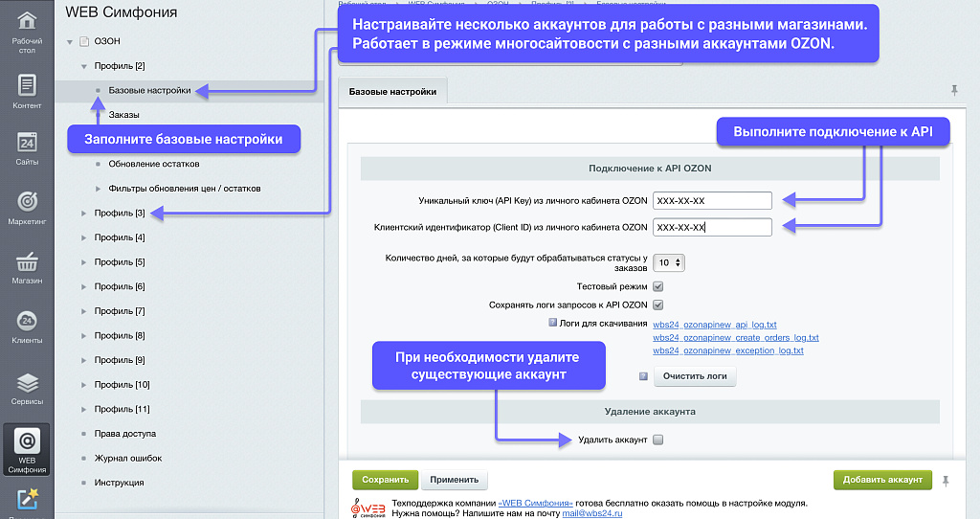
Task: Open the Клиенты sidebar icon
Action: (27, 326)
